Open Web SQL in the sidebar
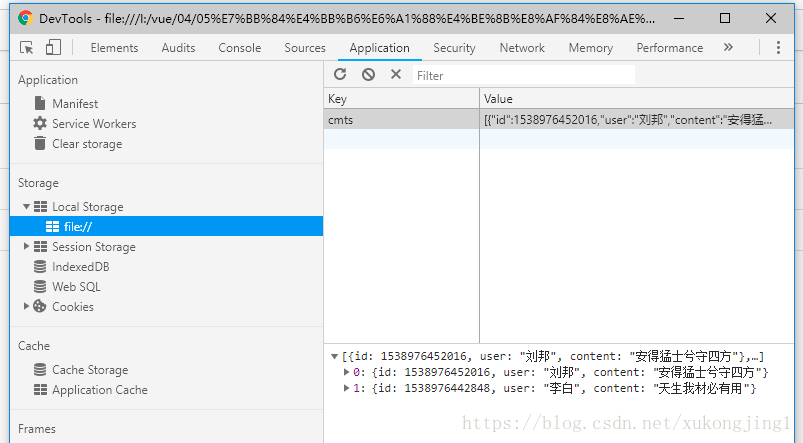This screenshot has width=803, height=443. click(76, 287)
